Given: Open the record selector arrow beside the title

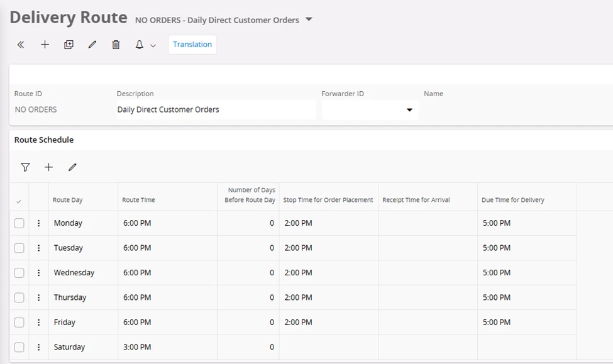Looking at the screenshot, I should click(309, 19).
